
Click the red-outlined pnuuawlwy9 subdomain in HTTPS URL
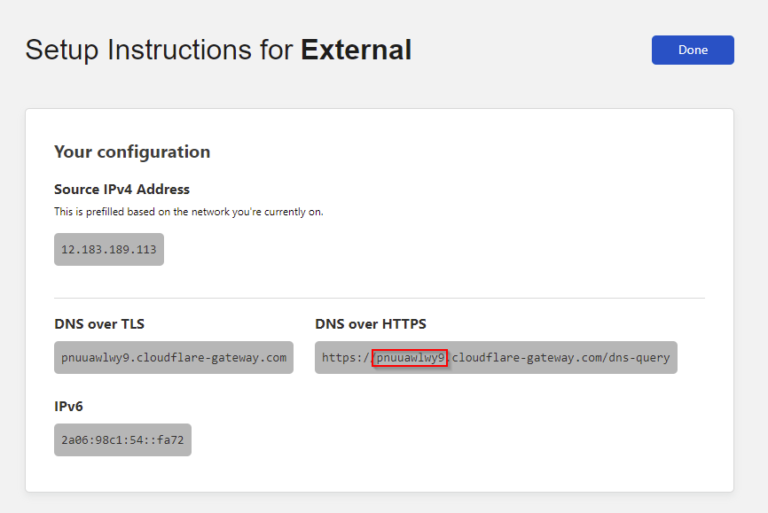[x=410, y=358]
